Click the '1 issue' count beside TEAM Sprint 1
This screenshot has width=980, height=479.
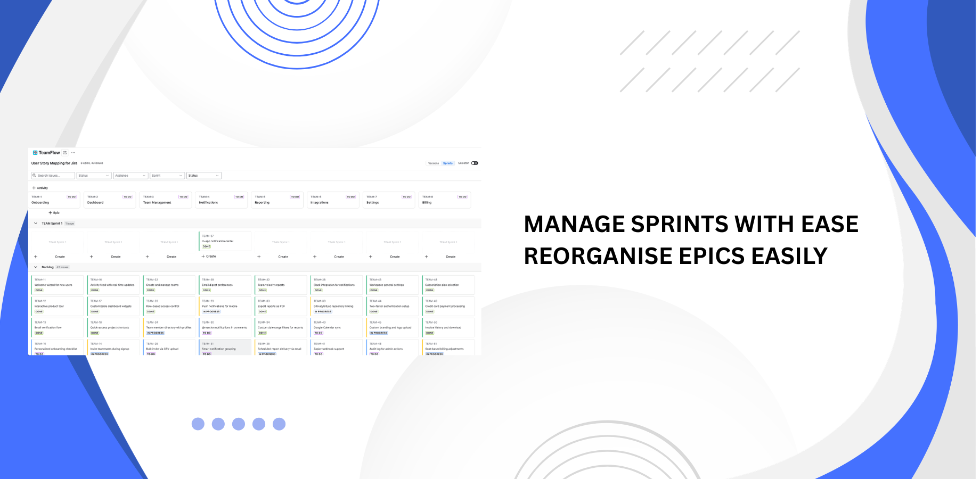click(x=70, y=224)
